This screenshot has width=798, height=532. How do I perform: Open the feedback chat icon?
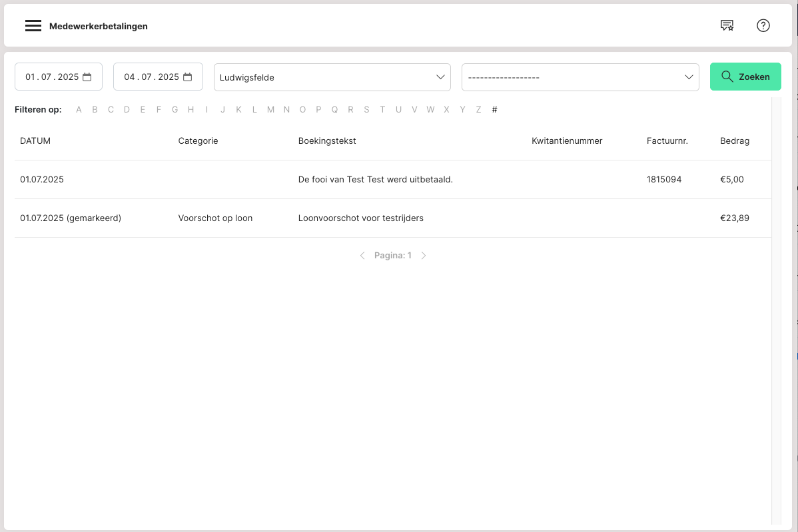tap(727, 25)
